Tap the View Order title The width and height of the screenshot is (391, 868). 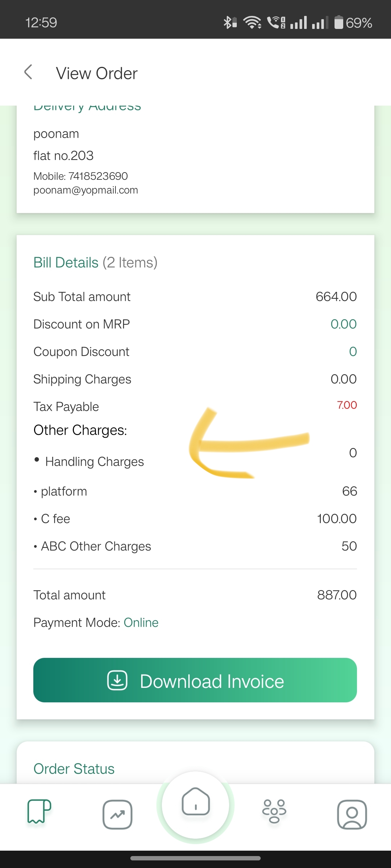tap(97, 73)
